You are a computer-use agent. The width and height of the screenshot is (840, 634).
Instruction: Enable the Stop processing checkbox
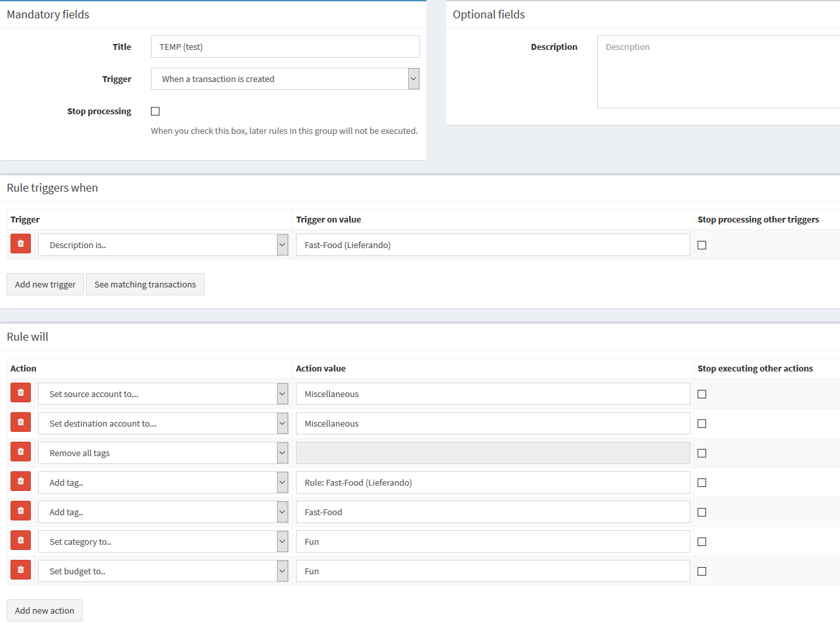[x=155, y=111]
